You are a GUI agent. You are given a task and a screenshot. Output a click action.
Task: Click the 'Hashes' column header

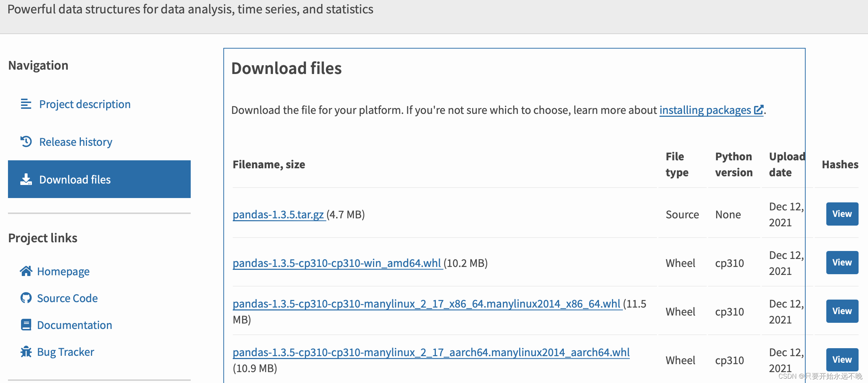coord(840,165)
